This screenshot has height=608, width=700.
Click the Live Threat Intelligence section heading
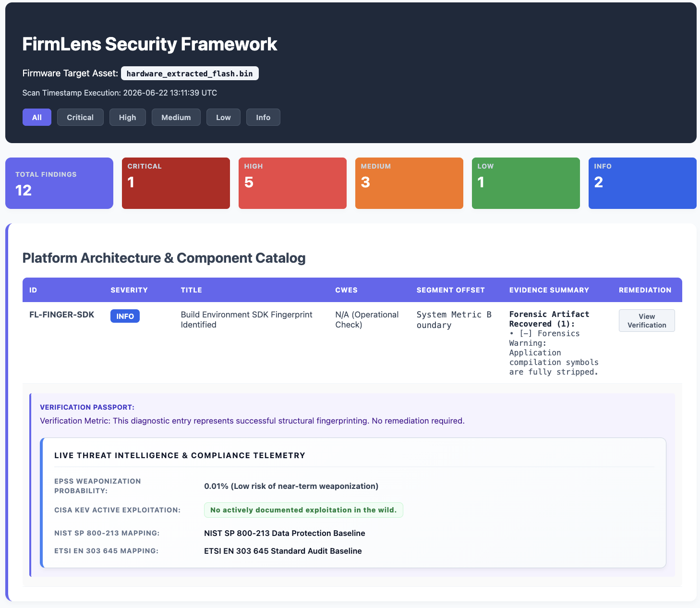pyautogui.click(x=180, y=455)
